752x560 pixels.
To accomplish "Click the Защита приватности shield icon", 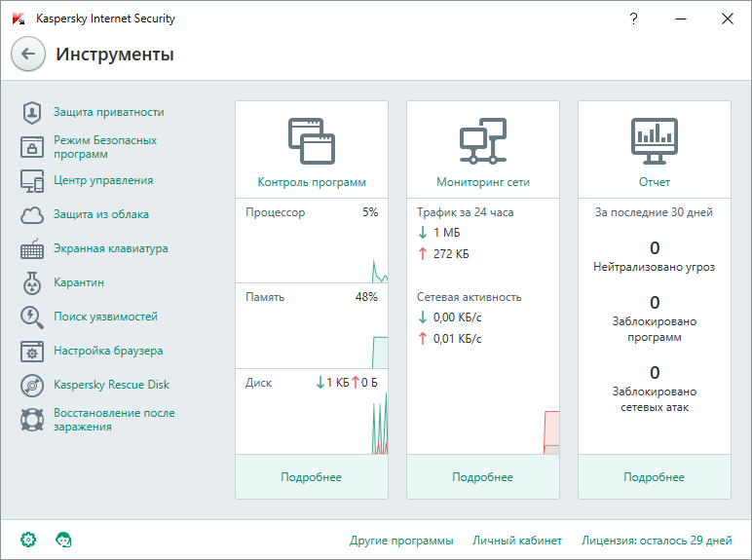I will point(32,113).
